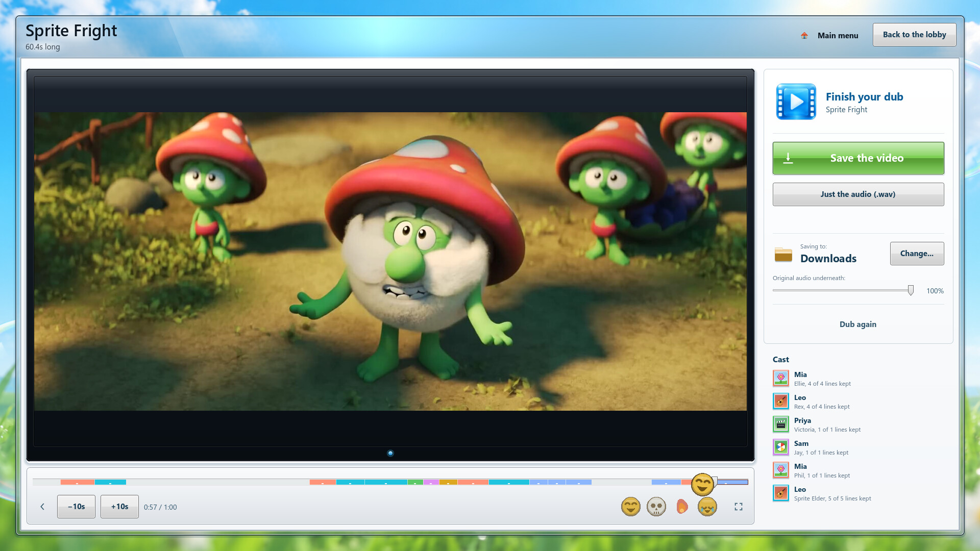Click the 0:57 / 1:00 time readout
Viewport: 980px width, 551px height.
click(160, 507)
